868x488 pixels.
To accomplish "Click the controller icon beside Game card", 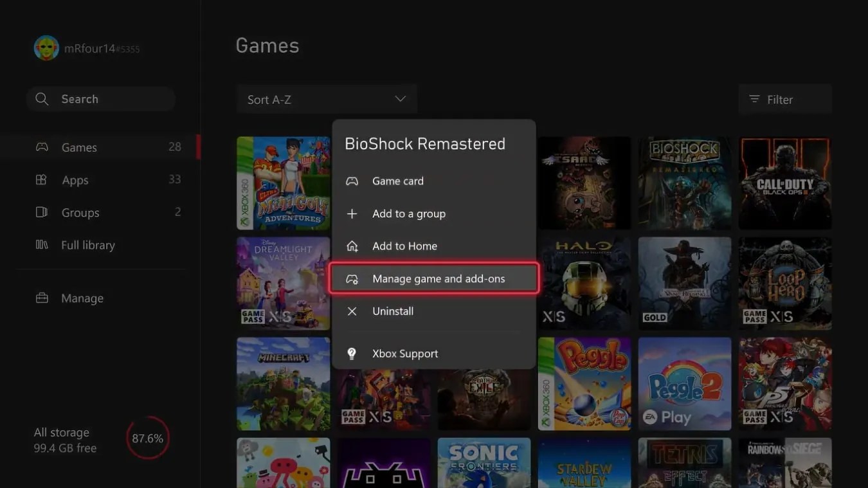I will tap(351, 180).
